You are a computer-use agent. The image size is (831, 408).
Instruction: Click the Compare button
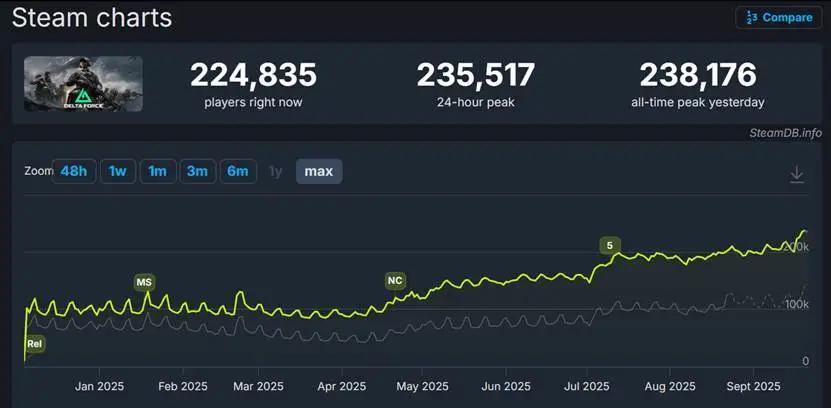pyautogui.click(x=778, y=18)
